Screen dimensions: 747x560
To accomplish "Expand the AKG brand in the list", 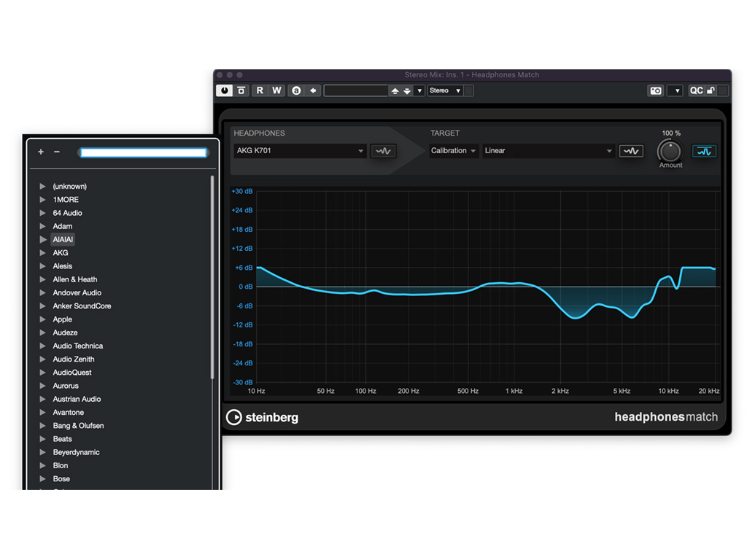I will point(43,253).
